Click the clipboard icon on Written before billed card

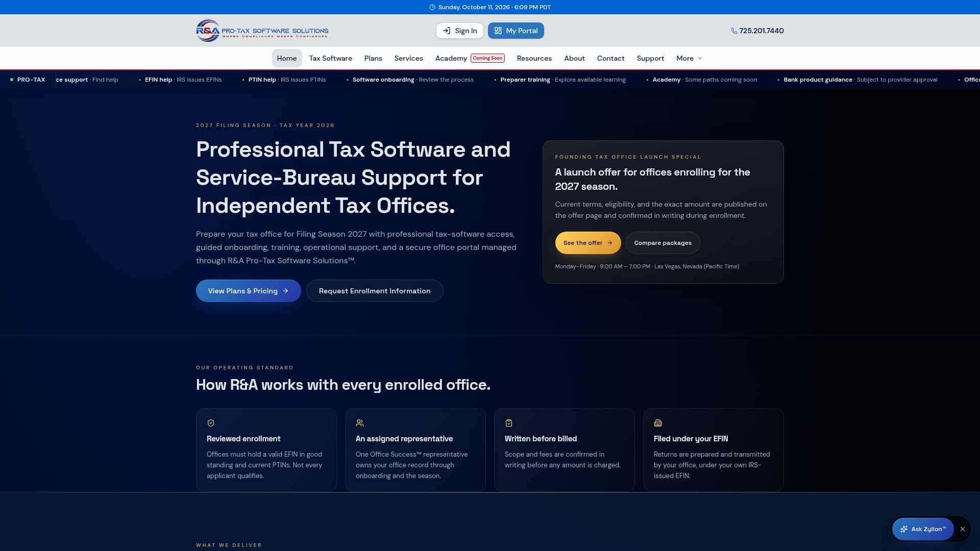point(509,423)
